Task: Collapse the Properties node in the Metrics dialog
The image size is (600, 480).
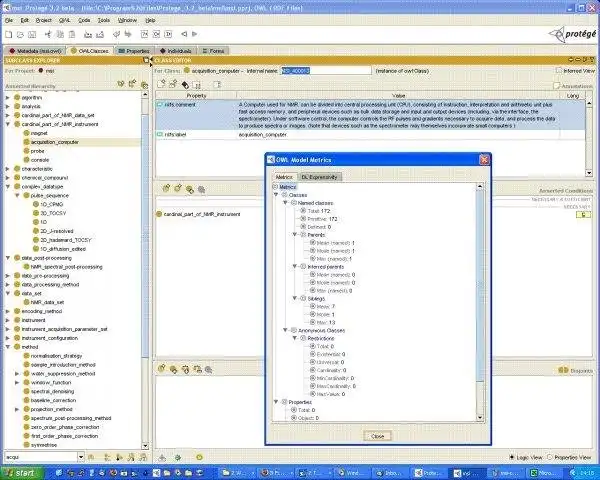Action: point(276,402)
